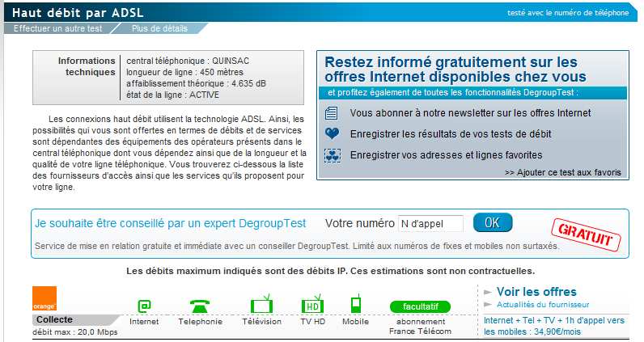The width and height of the screenshot is (644, 342).
Task: Focus the N d'appel phone number field
Action: coord(430,223)
